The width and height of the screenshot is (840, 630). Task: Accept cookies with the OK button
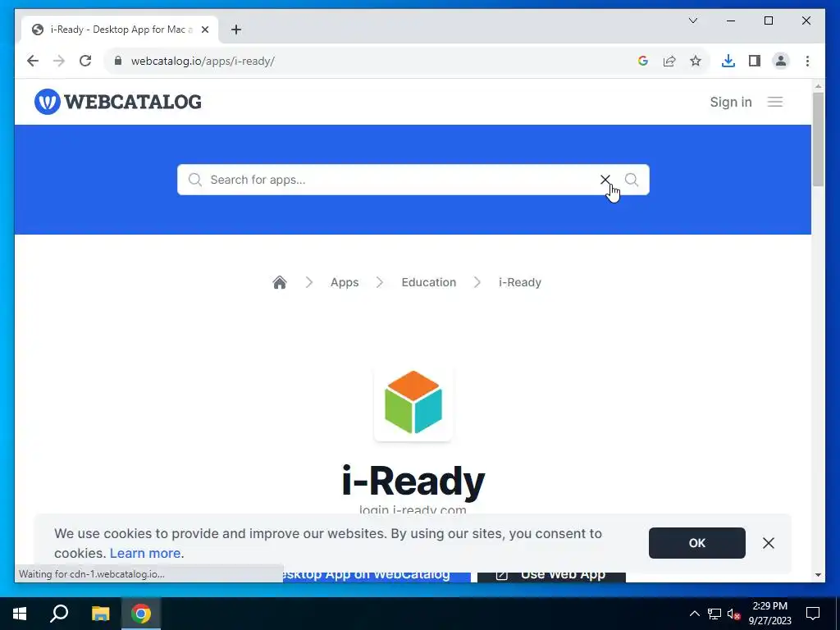pos(696,543)
